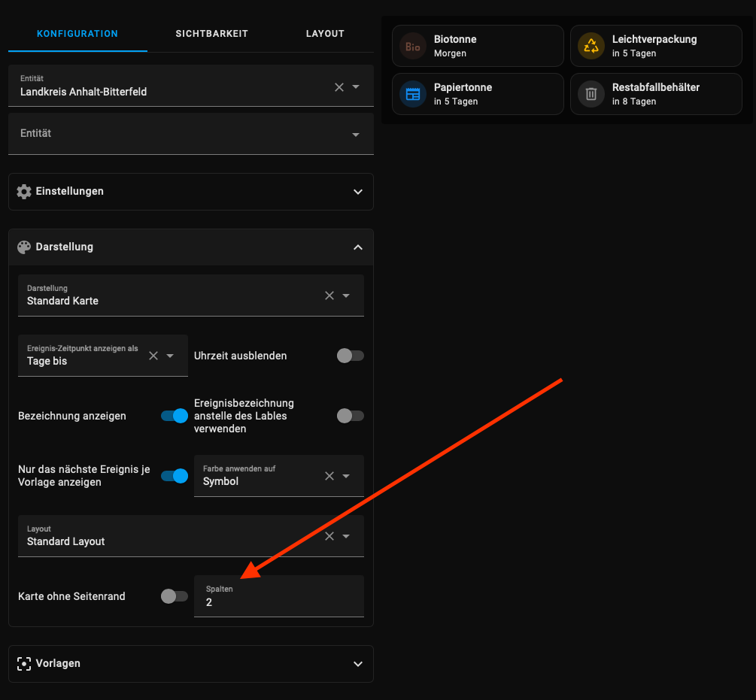Clear the Landkreis Anhalt-Bitterfeld entity

tap(339, 87)
